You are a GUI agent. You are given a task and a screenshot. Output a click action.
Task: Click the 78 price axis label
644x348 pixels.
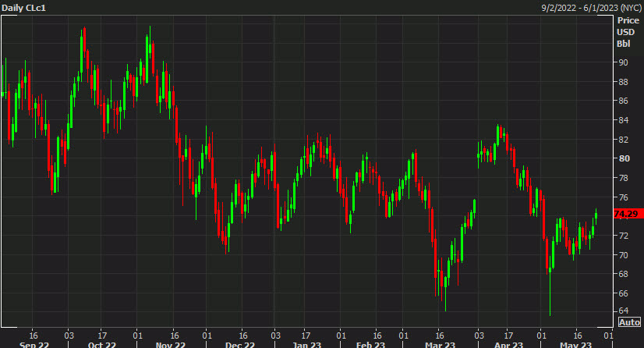pyautogui.click(x=623, y=178)
